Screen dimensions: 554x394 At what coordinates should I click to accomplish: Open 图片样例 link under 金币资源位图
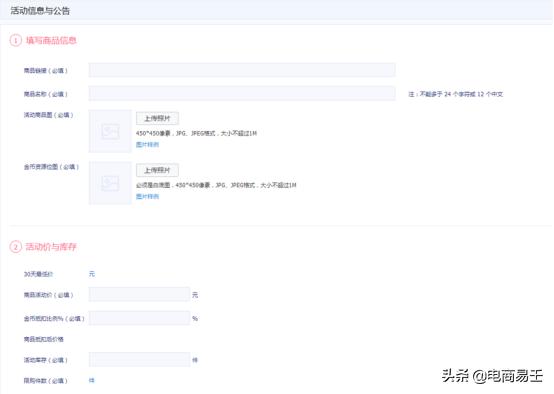[147, 196]
